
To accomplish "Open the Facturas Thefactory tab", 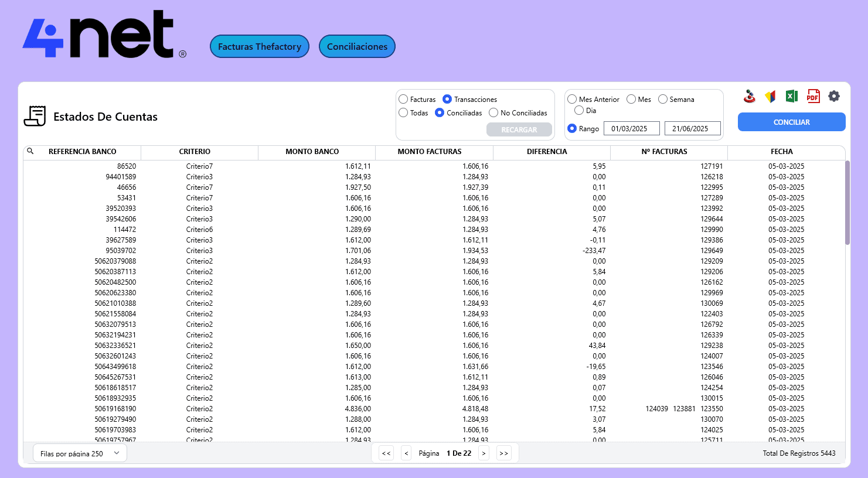I will [x=260, y=47].
